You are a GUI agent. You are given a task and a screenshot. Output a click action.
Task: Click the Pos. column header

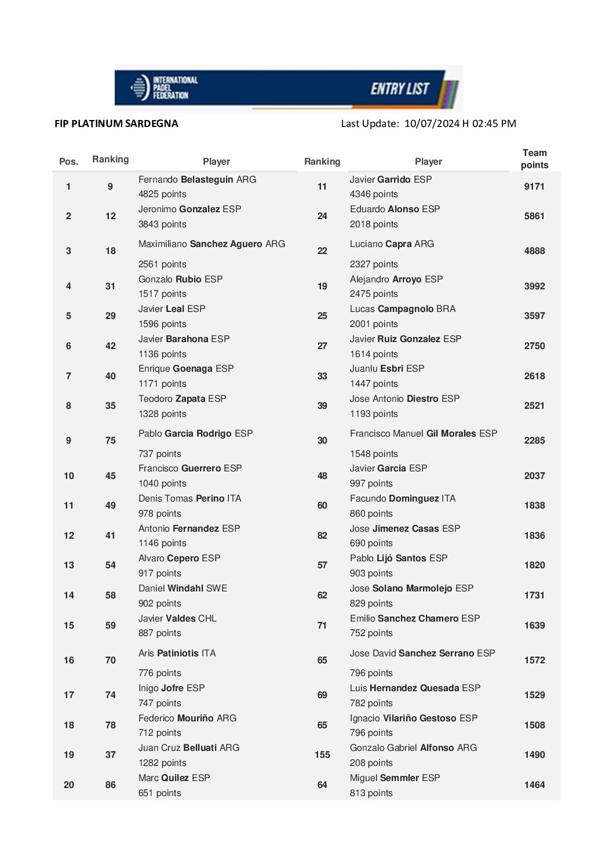click(x=68, y=162)
